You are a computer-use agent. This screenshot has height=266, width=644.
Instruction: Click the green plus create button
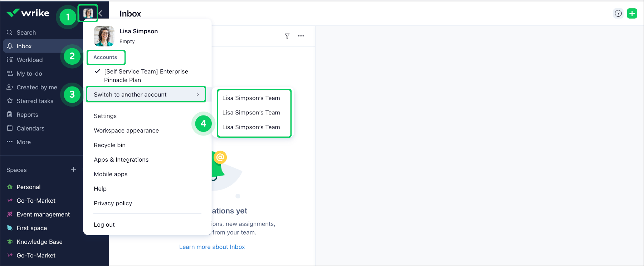pyautogui.click(x=632, y=14)
